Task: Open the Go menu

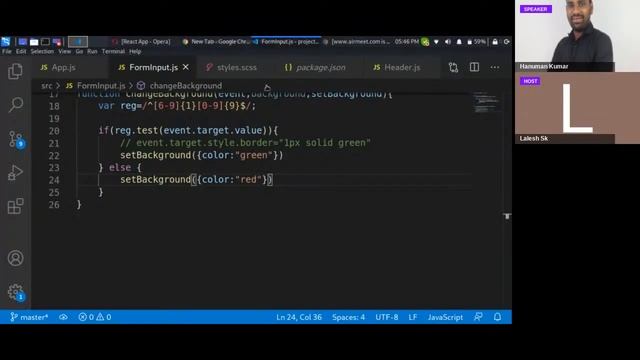Action: [79, 51]
